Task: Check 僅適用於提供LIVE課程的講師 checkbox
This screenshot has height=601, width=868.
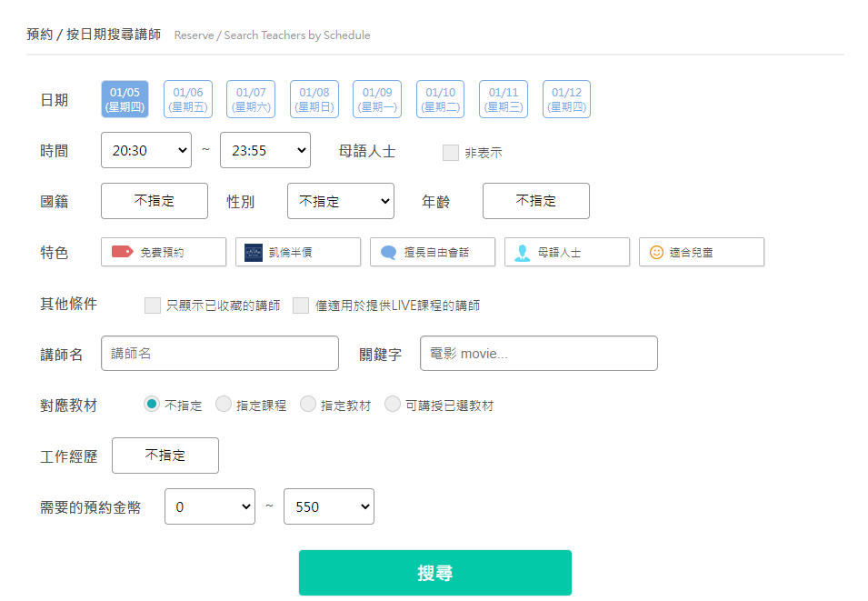Action: point(301,306)
